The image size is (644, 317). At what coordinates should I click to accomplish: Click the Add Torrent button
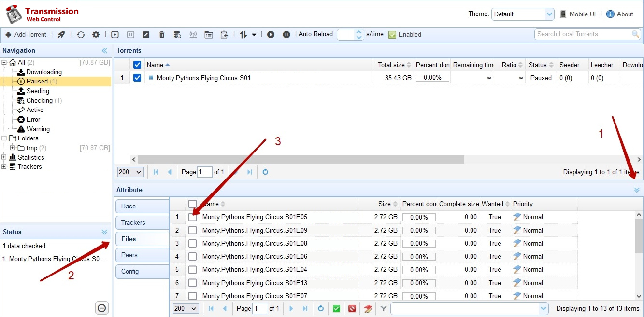pos(26,34)
